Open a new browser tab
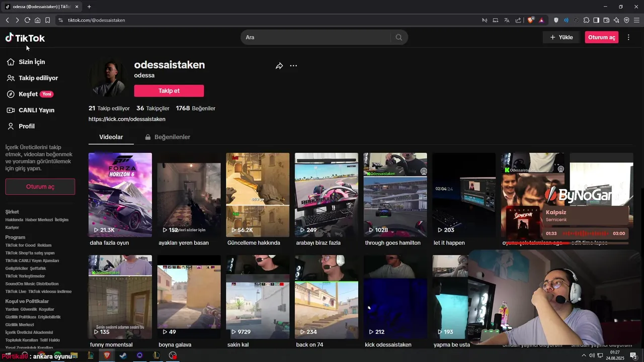 89,7
